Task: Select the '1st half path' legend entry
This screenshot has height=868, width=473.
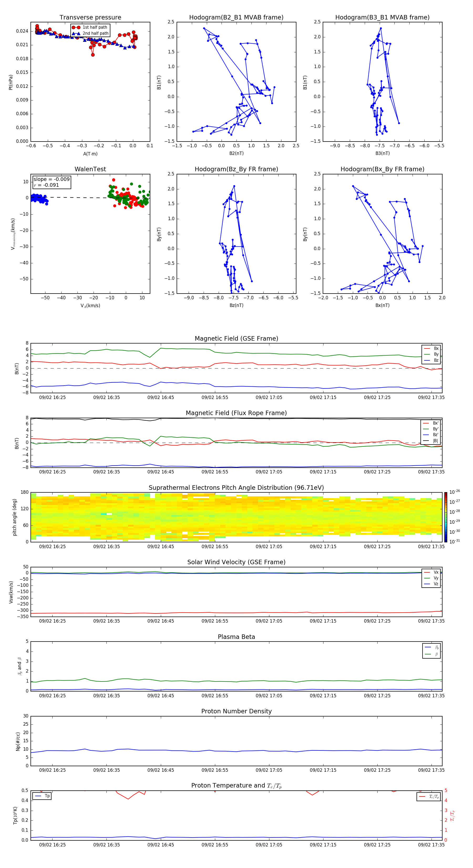Action: [90, 27]
